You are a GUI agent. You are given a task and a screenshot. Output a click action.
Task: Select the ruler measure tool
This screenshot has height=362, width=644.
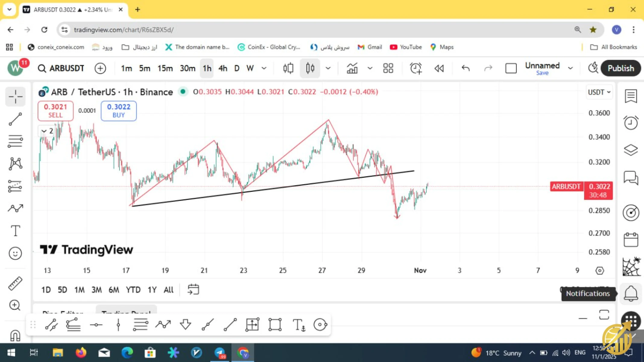[x=15, y=283]
